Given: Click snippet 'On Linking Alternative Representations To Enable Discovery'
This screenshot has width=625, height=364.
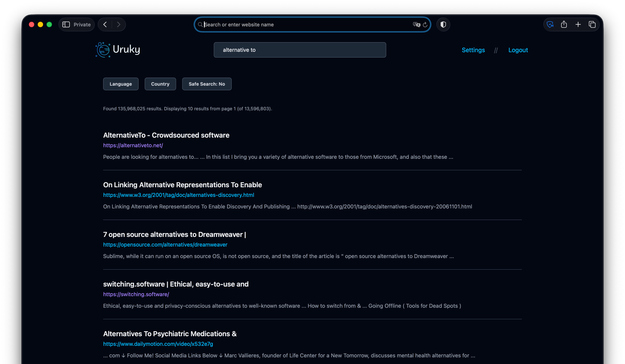Looking at the screenshot, I should click(x=287, y=207).
